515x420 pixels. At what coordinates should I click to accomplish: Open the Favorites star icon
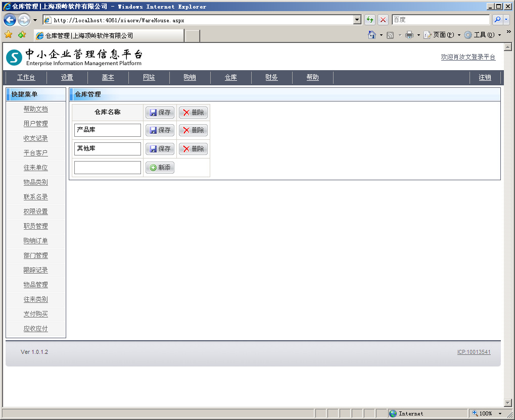click(x=8, y=35)
